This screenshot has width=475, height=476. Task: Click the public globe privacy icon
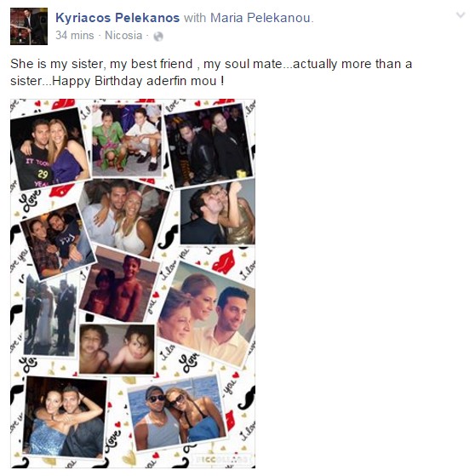[158, 37]
